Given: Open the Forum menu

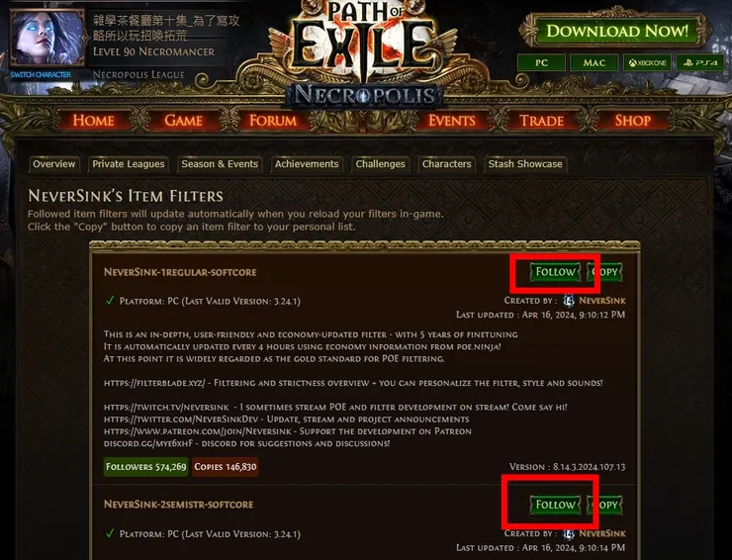Looking at the screenshot, I should (273, 121).
